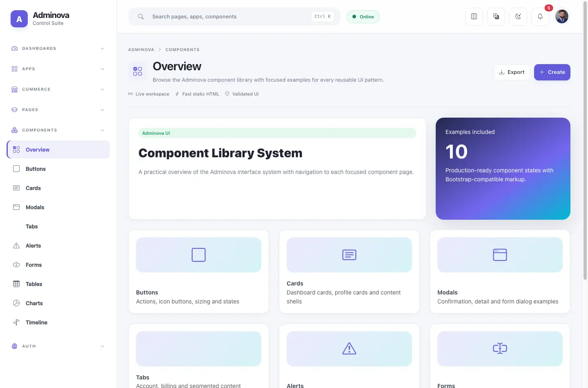Image resolution: width=588 pixels, height=388 pixels.
Task: Click the Export button
Action: pos(512,72)
